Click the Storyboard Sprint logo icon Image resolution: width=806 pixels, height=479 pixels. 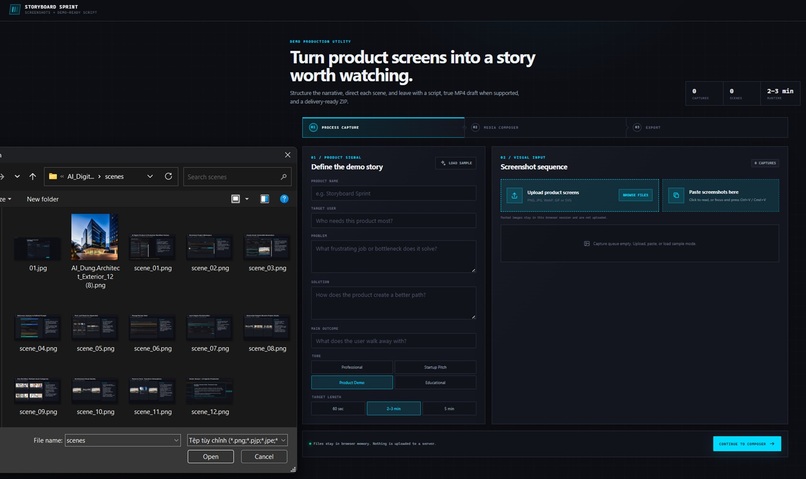click(x=15, y=9)
